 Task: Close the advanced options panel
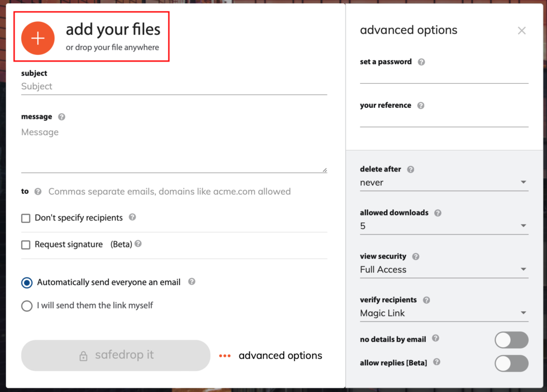(x=522, y=30)
